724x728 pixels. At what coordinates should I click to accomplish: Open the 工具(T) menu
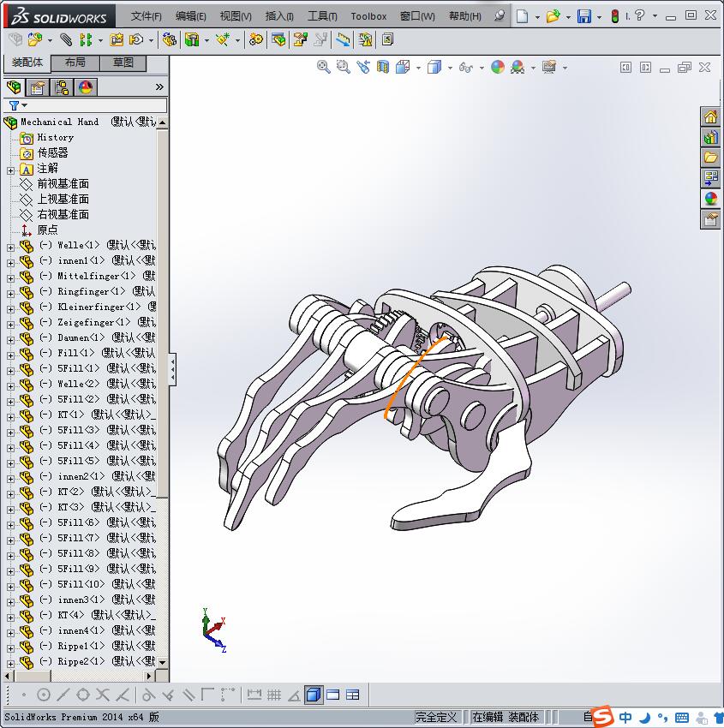point(322,16)
